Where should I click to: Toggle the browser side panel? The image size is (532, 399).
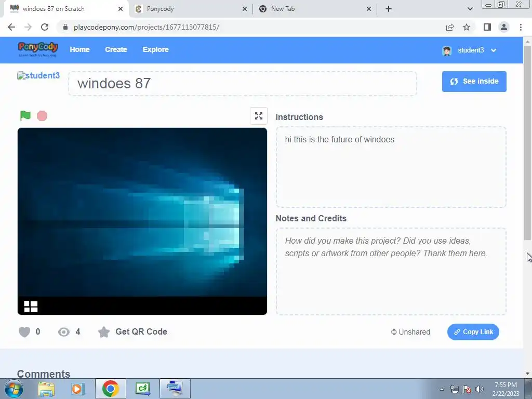pyautogui.click(x=487, y=27)
